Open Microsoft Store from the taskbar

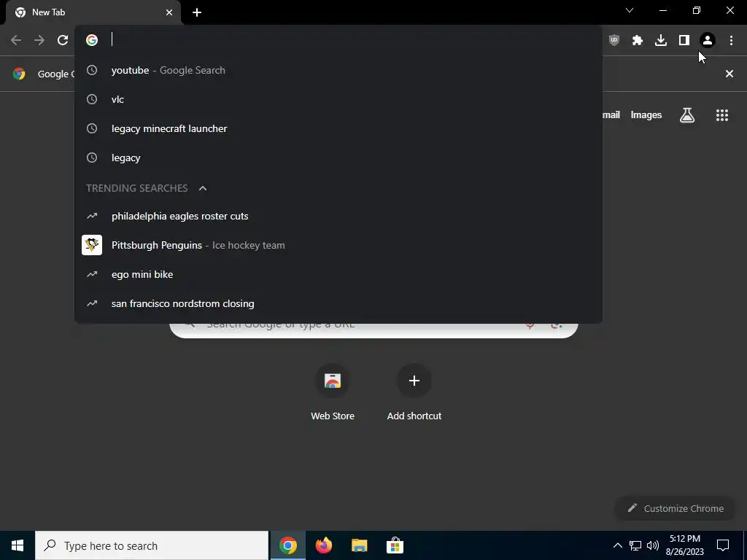tap(395, 545)
